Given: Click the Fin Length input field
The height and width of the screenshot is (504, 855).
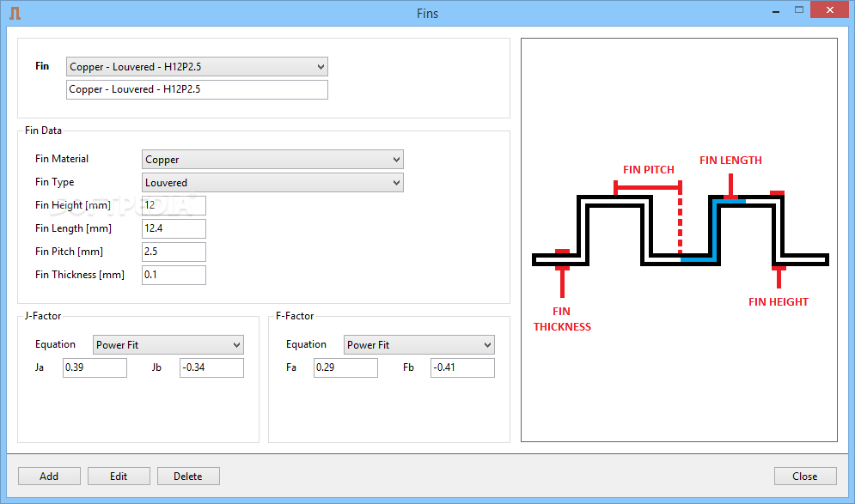Looking at the screenshot, I should tap(174, 229).
